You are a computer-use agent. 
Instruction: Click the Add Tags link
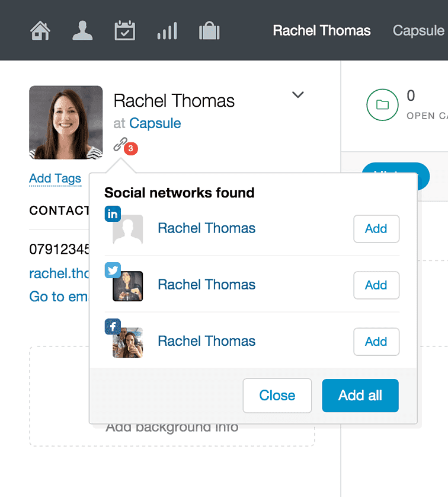(x=55, y=179)
